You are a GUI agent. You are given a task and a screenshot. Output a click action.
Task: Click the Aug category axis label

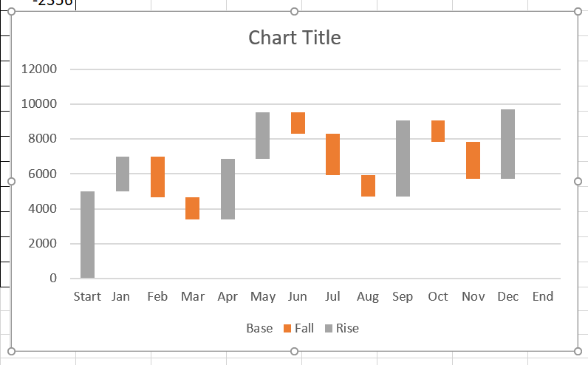367,296
